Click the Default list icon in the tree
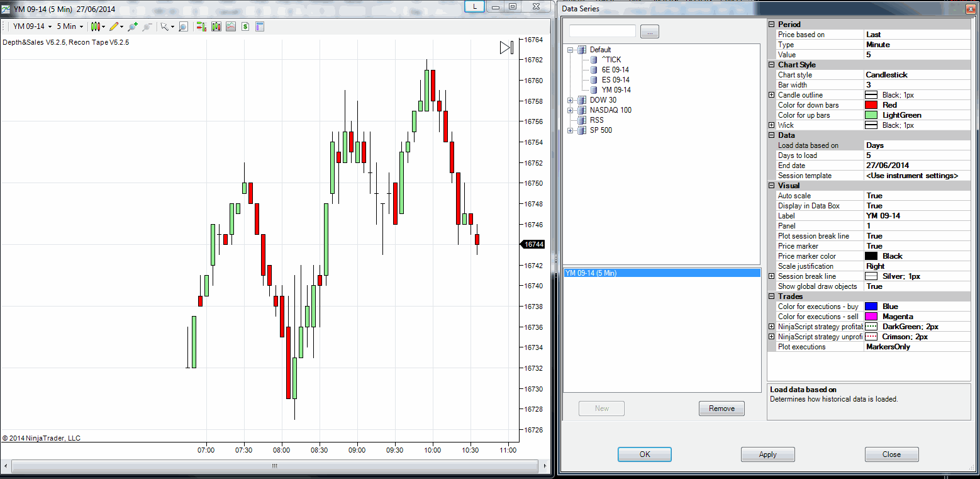 (x=582, y=50)
